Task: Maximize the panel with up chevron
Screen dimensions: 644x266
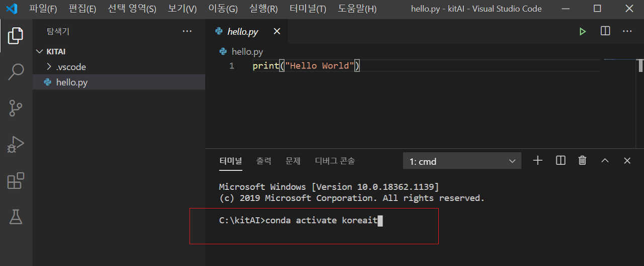Action: click(605, 161)
